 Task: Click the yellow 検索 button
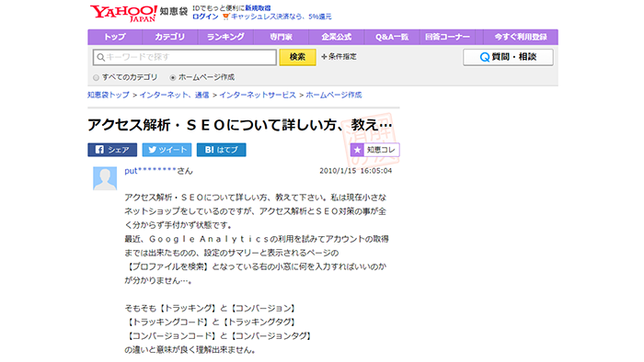297,57
